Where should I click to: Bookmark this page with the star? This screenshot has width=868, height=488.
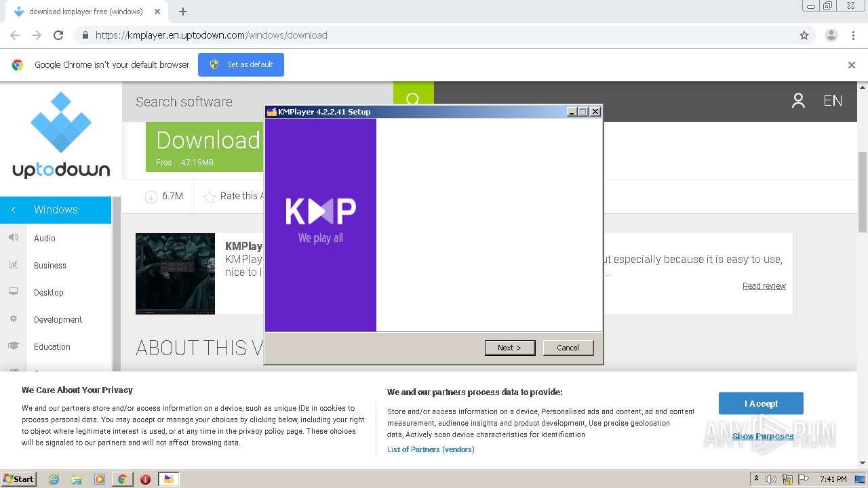click(804, 35)
